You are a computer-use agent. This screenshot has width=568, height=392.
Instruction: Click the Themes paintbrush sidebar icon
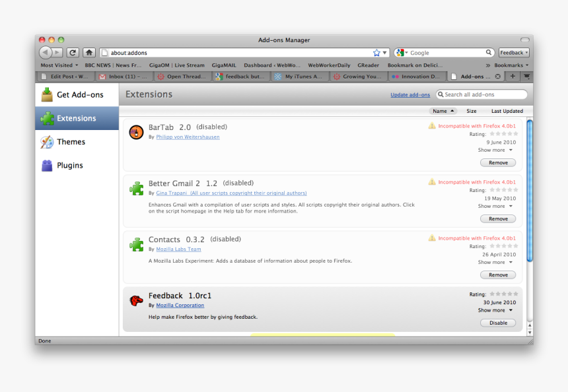click(47, 142)
